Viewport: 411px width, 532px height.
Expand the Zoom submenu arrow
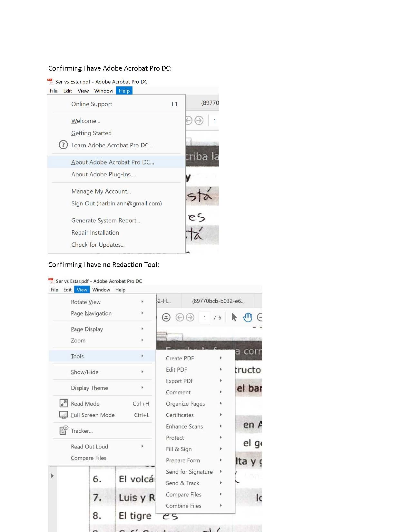142,340
